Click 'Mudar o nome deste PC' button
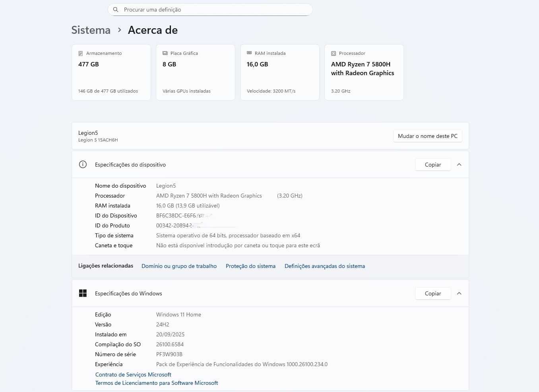539x392 pixels. point(428,136)
